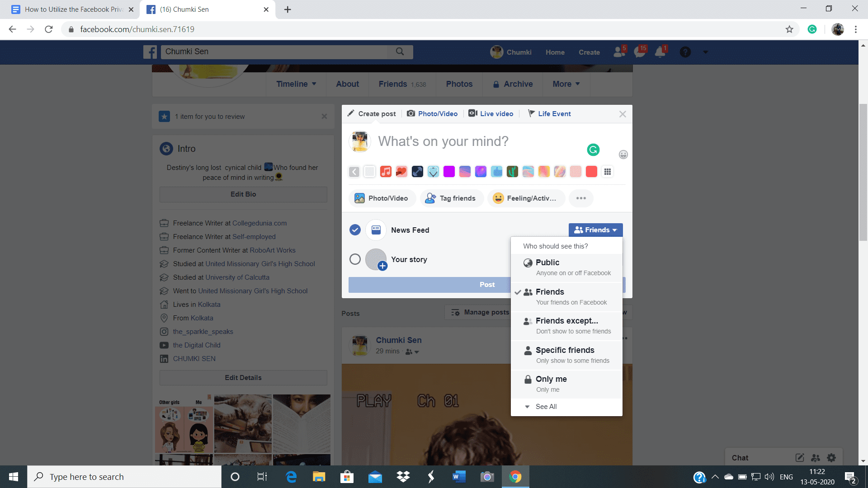Open chat settings gear icon
This screenshot has height=488, width=868.
coord(831,458)
